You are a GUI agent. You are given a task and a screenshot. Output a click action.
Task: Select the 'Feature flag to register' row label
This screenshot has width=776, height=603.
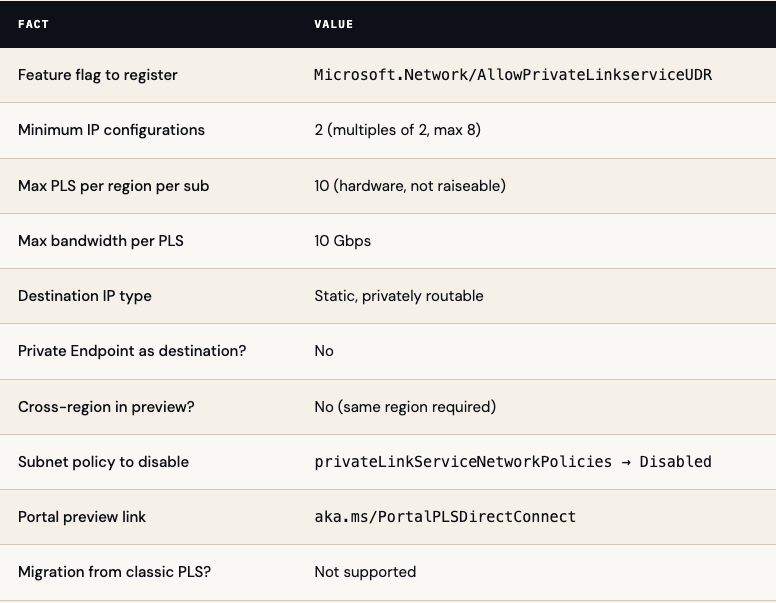(x=98, y=75)
